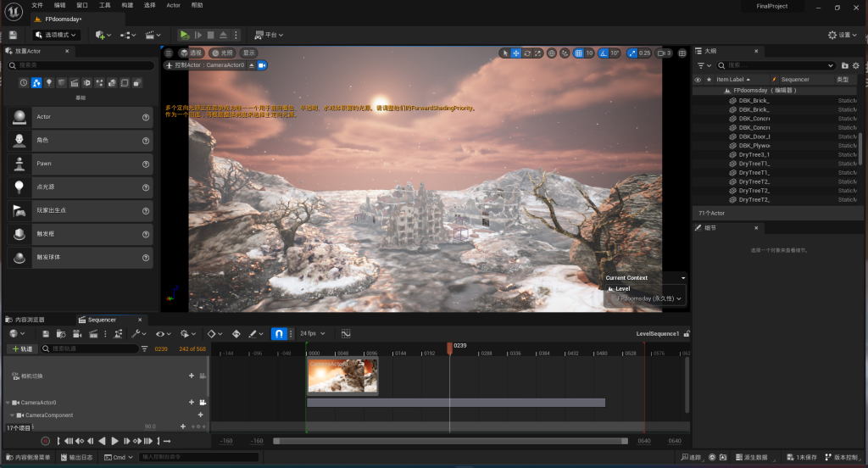Click the 显示 show flags button
Viewport: 868px width, 468px height.
249,53
